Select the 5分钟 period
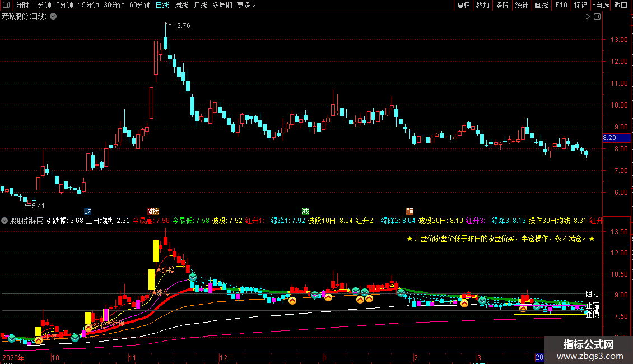This screenshot has width=633, height=364. 64,5
